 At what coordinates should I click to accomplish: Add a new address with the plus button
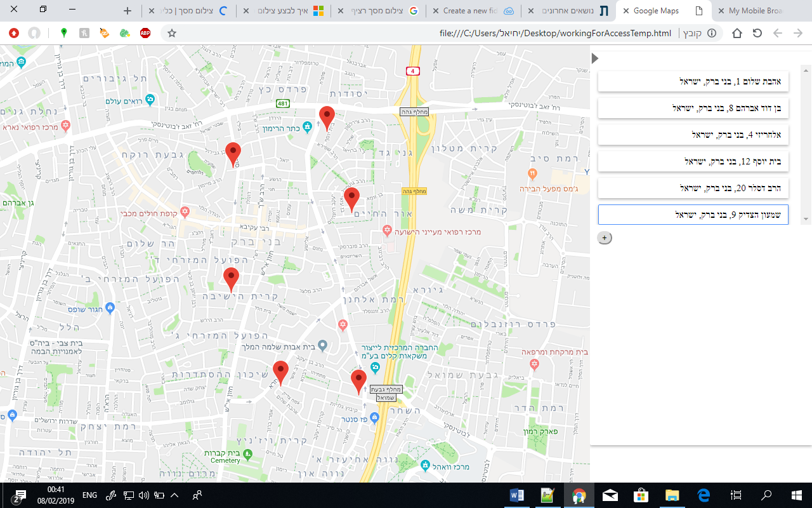click(x=605, y=237)
